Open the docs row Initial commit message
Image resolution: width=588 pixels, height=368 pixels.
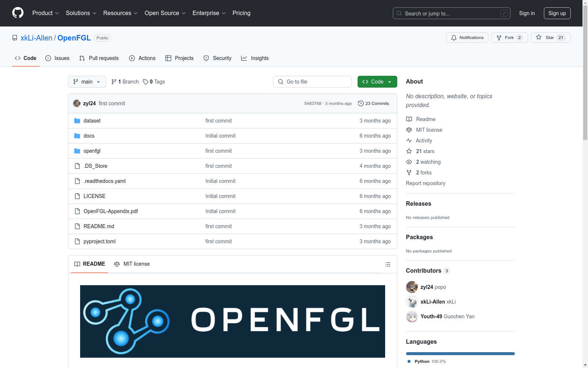coord(220,136)
